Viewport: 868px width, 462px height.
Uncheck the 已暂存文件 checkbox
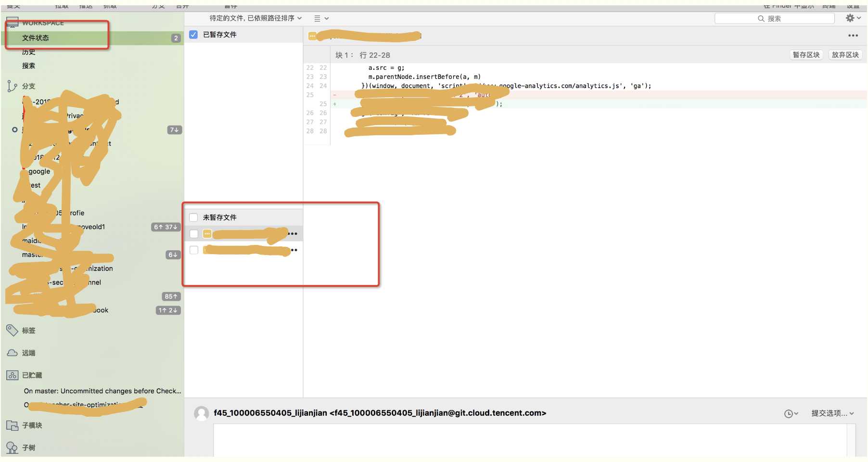pos(193,35)
